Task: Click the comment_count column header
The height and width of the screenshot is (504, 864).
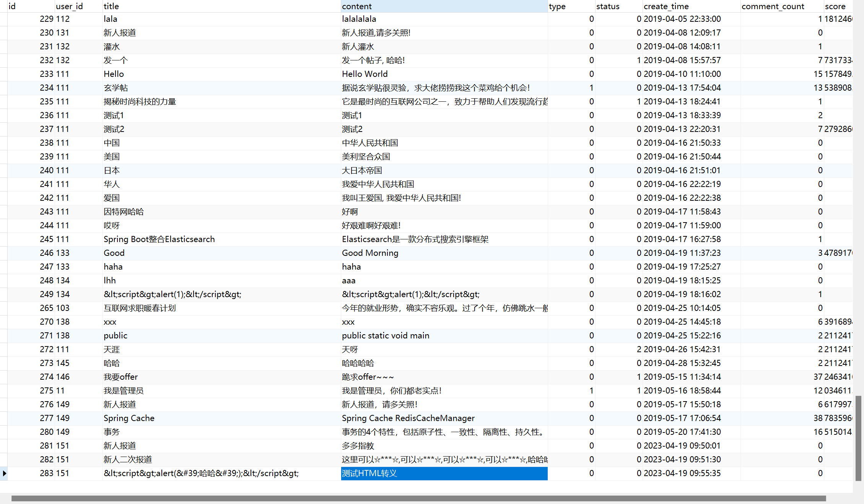Action: tap(782, 6)
